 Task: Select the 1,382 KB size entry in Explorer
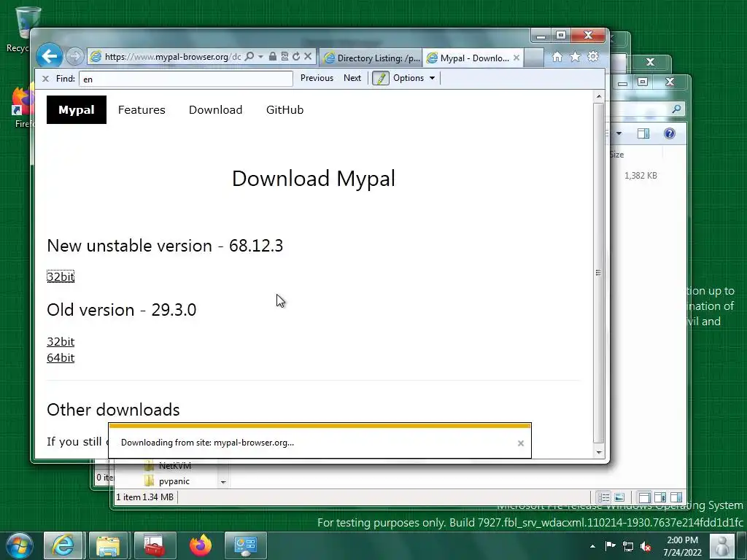tap(640, 176)
